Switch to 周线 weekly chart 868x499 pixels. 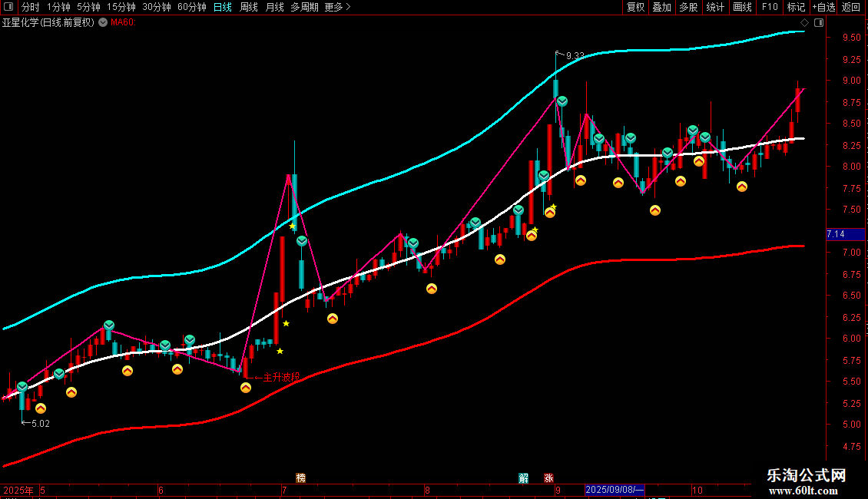(x=249, y=7)
